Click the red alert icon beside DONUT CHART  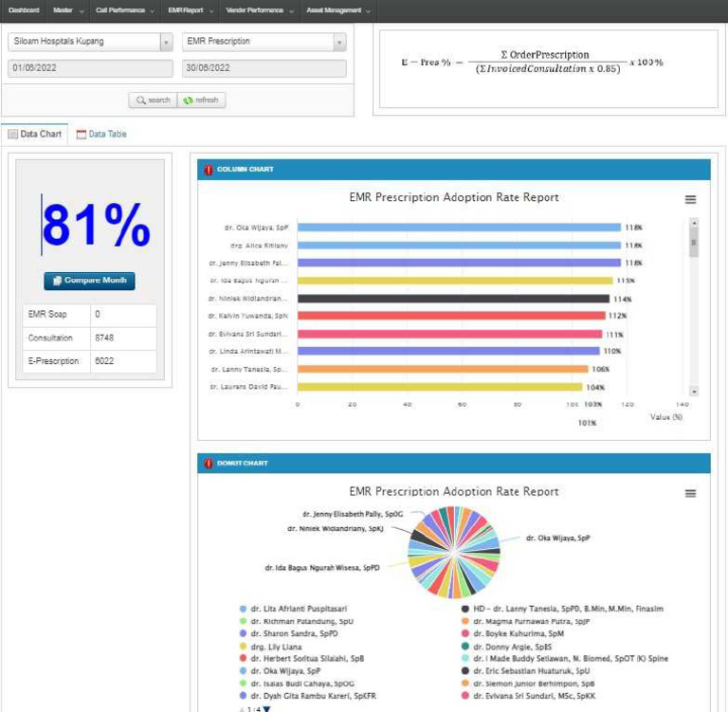[x=209, y=464]
